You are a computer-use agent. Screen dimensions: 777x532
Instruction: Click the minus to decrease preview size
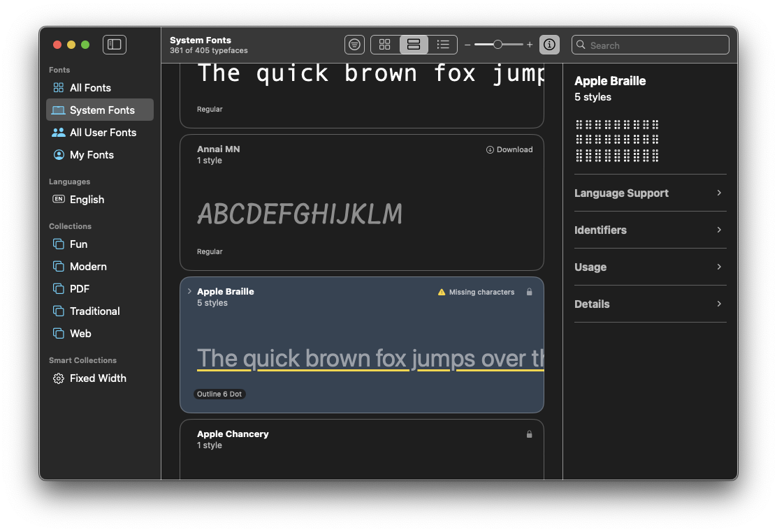[x=467, y=45]
